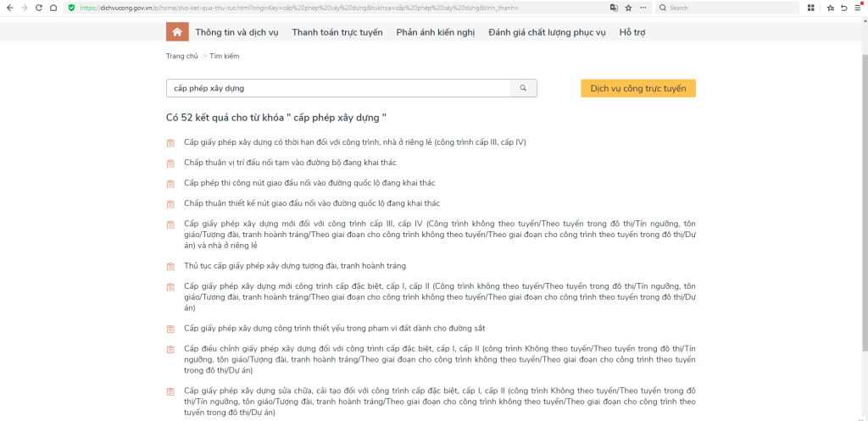This screenshot has width=868, height=421.
Task: Open the browser hamburger menu
Action: click(859, 8)
